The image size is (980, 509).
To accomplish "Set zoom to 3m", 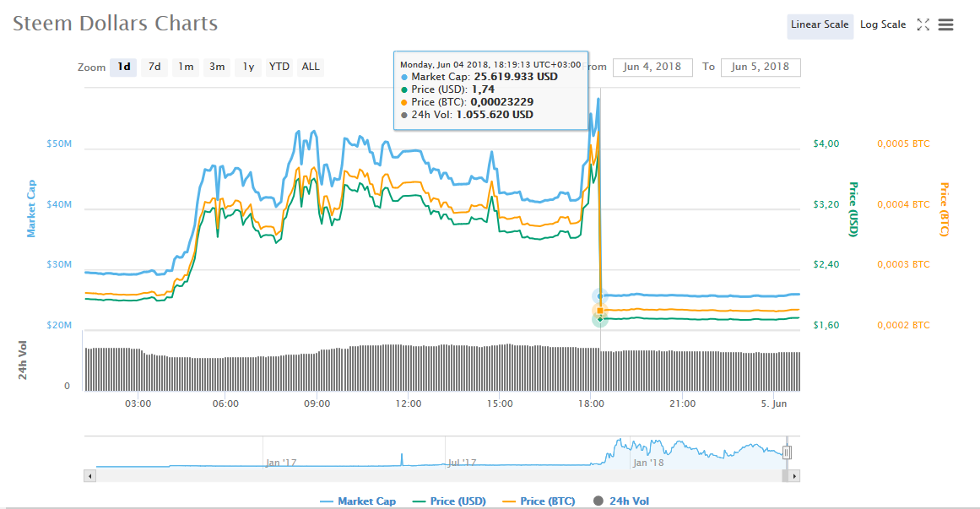I will (x=217, y=67).
